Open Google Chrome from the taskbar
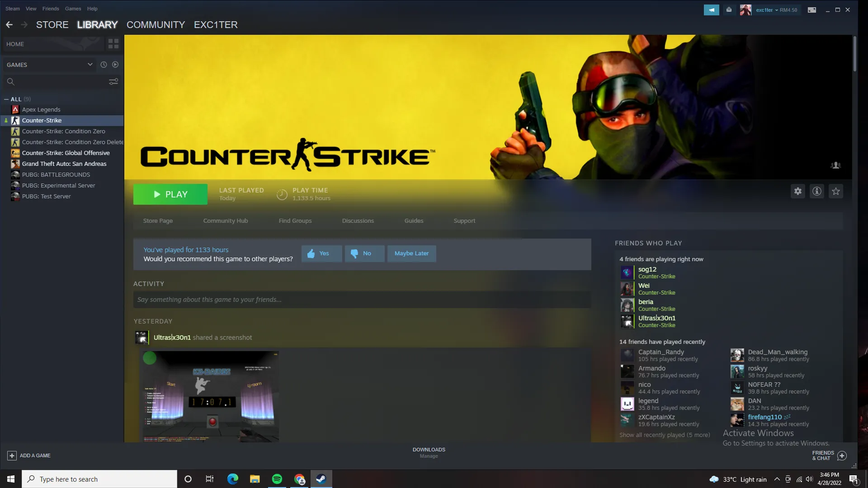 coord(299,479)
